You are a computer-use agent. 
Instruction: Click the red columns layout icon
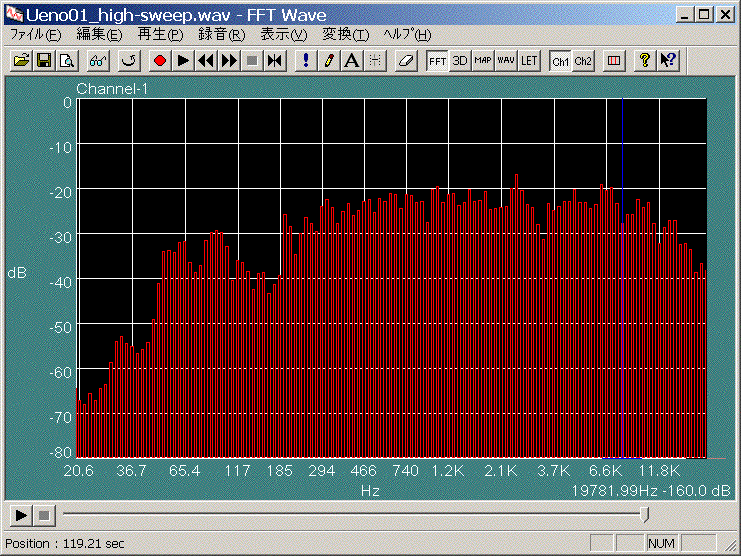[x=614, y=61]
